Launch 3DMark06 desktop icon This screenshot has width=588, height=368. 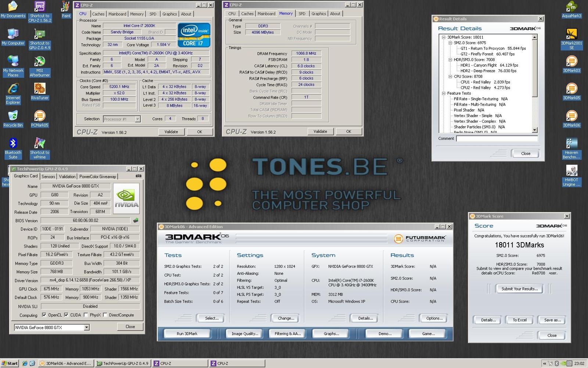click(571, 119)
